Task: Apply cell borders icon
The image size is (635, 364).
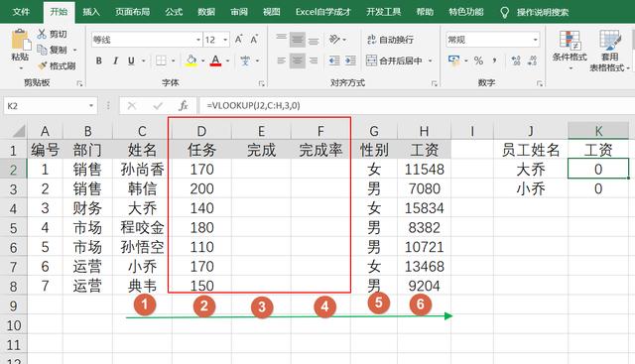Action: pos(161,61)
